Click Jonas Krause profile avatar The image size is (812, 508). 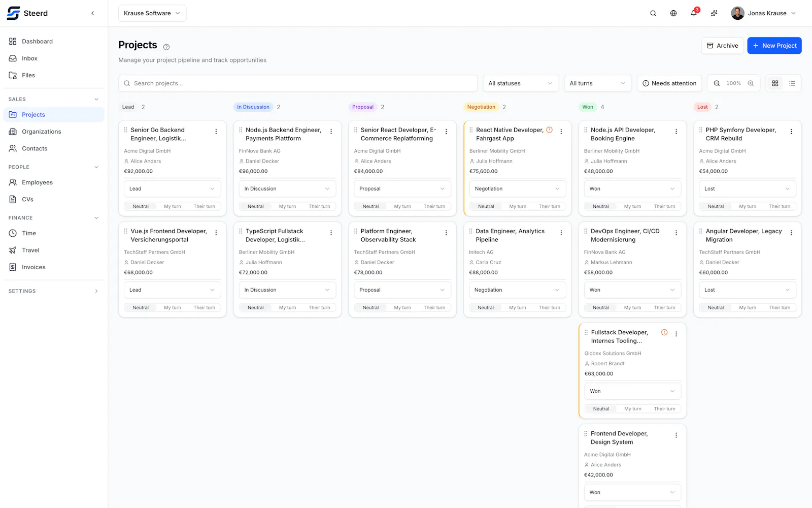click(737, 13)
